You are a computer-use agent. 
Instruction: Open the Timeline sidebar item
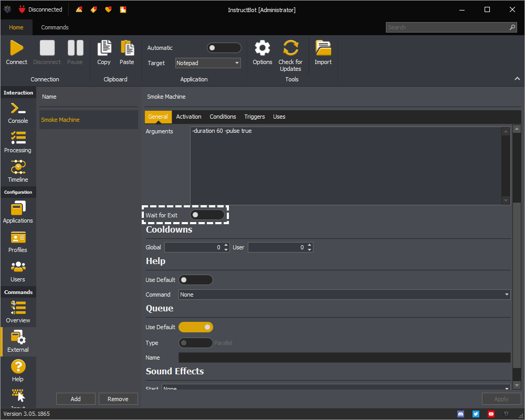point(18,172)
